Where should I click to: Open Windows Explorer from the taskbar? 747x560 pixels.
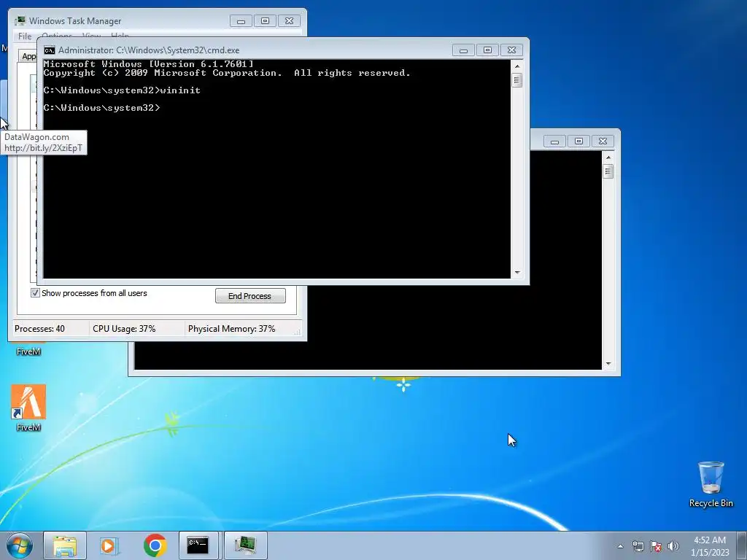pyautogui.click(x=65, y=545)
